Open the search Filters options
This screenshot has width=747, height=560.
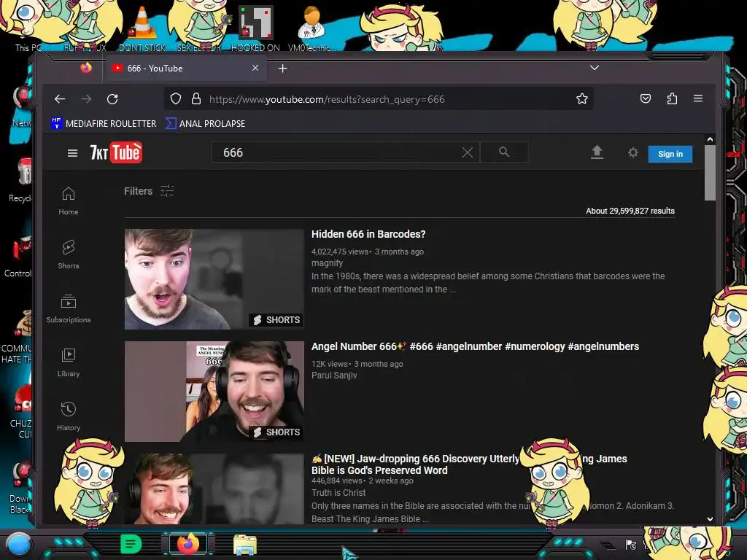tap(149, 191)
